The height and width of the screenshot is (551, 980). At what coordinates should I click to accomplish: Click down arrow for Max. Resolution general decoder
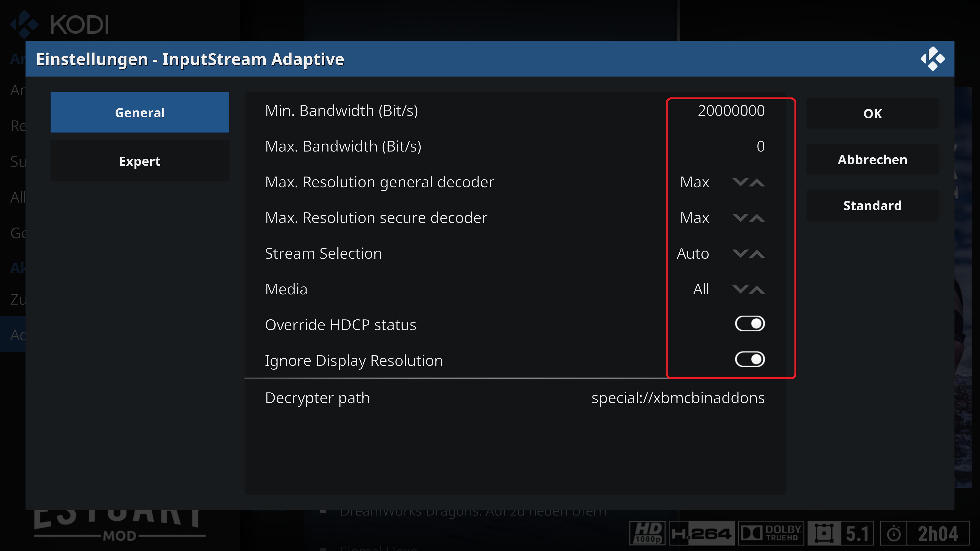[x=740, y=182]
